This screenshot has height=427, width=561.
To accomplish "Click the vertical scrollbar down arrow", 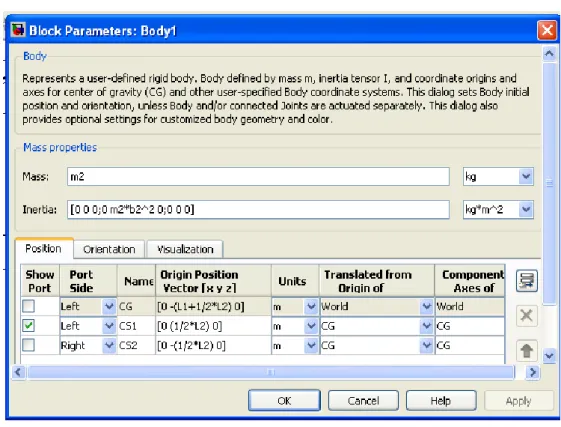I will click(549, 356).
